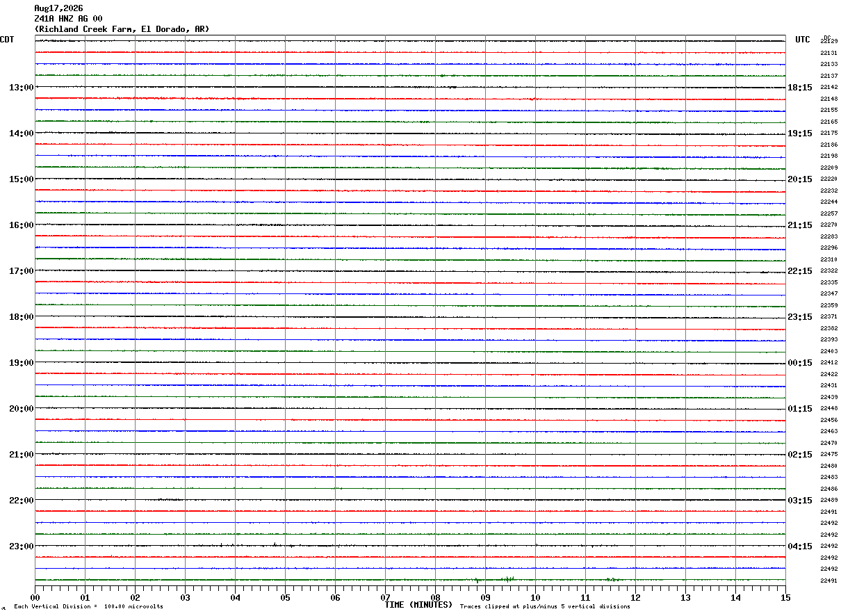
Task: Click the Z41A HNZ AG 00 station code
Action: 69,19
